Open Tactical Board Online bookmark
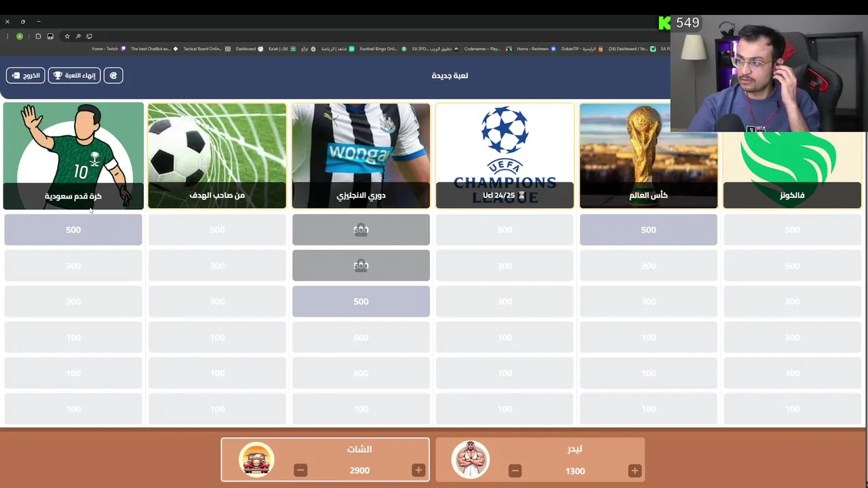This screenshot has width=868, height=488. click(x=207, y=49)
